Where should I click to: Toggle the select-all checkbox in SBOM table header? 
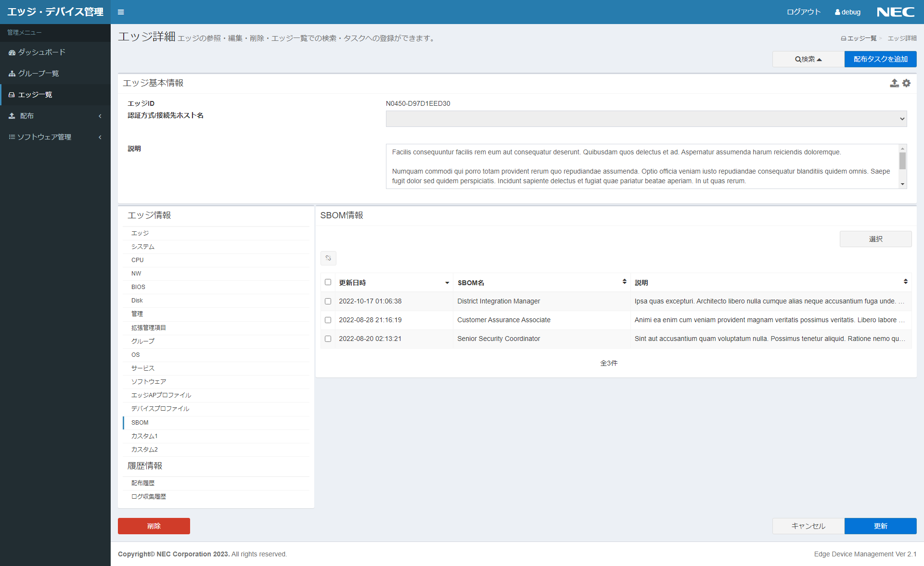pyautogui.click(x=328, y=282)
